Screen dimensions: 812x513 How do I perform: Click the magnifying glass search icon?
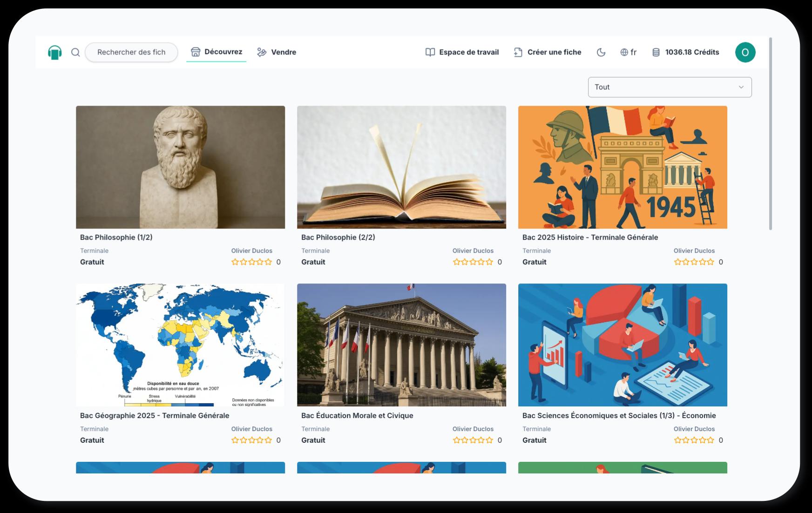(75, 52)
